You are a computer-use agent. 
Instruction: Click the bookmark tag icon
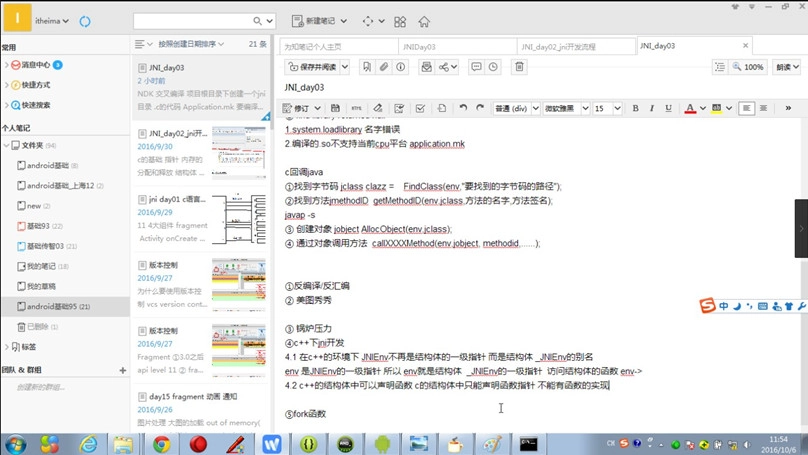click(366, 67)
